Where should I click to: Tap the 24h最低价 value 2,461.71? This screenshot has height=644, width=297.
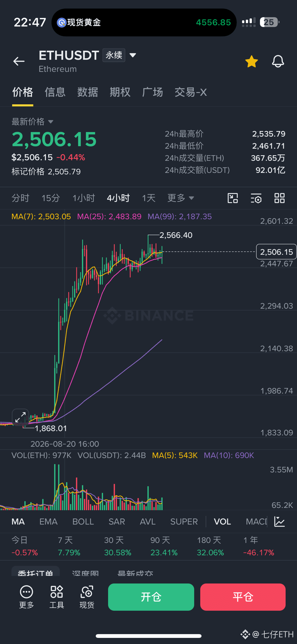pos(269,146)
